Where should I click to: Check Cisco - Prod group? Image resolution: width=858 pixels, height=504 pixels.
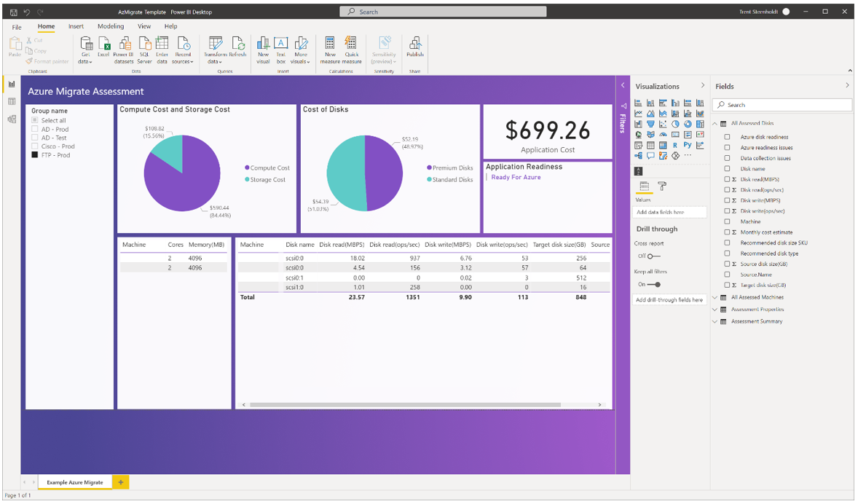click(x=35, y=146)
